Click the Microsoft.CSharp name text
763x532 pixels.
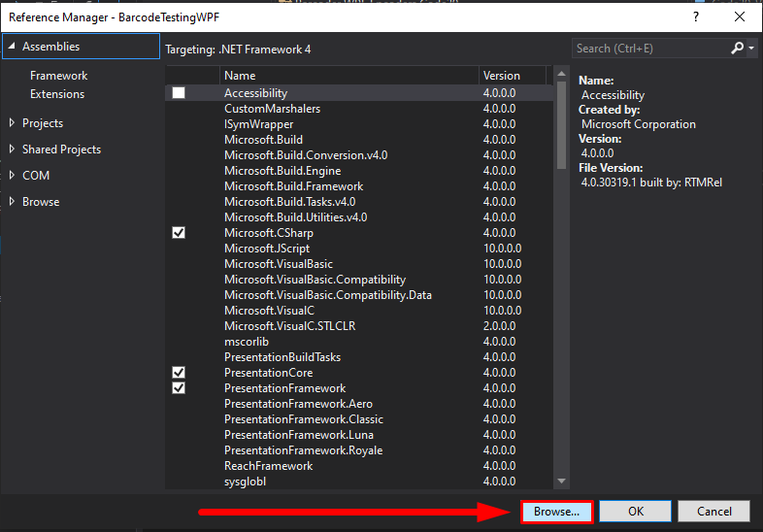click(x=269, y=233)
